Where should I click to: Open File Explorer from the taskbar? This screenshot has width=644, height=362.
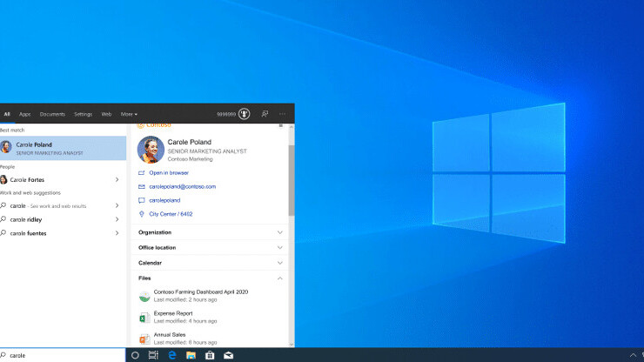(x=191, y=355)
